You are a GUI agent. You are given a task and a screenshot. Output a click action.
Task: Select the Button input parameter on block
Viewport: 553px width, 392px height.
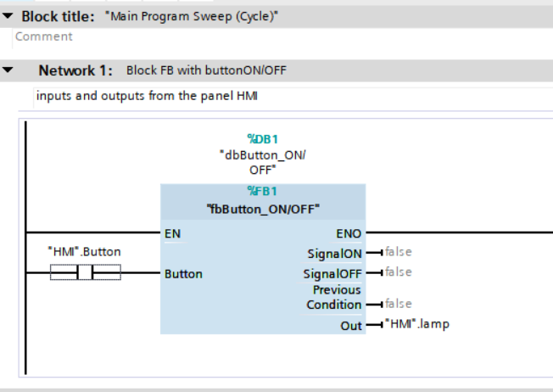coord(183,274)
